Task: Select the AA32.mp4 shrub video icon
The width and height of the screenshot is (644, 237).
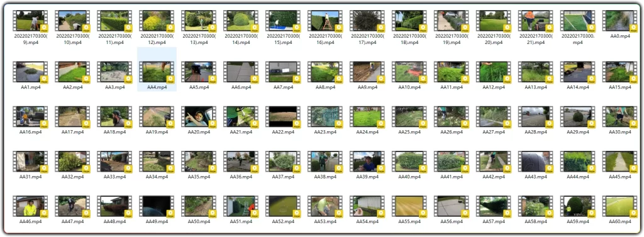Action: tap(73, 162)
